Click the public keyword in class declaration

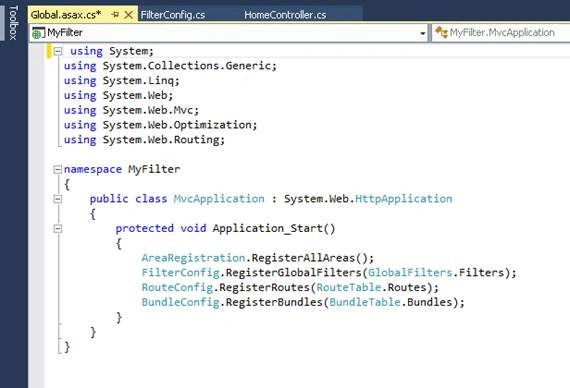[x=109, y=199]
